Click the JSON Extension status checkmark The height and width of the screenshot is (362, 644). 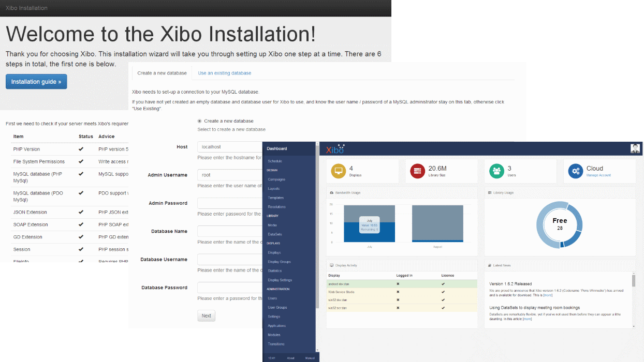(81, 212)
